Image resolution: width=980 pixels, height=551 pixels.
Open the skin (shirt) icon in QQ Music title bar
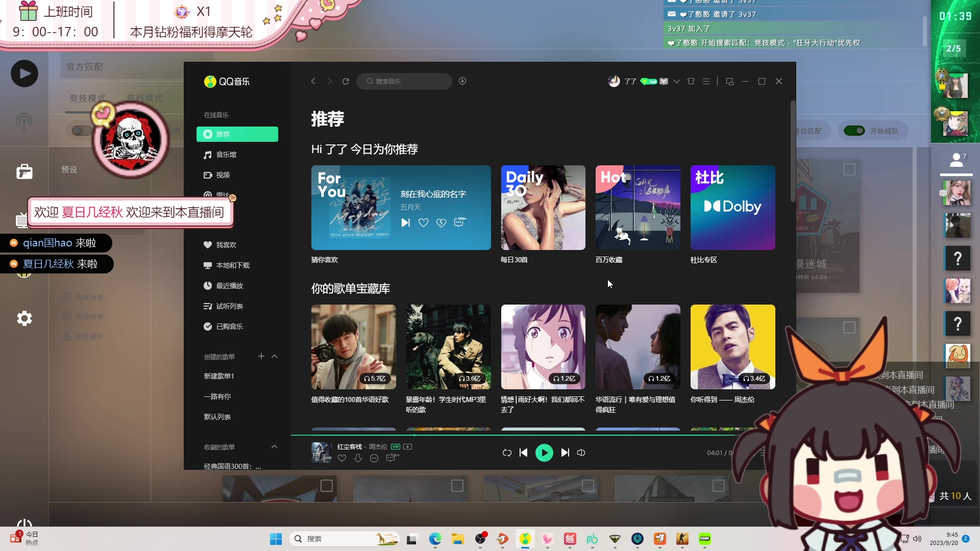tap(691, 81)
